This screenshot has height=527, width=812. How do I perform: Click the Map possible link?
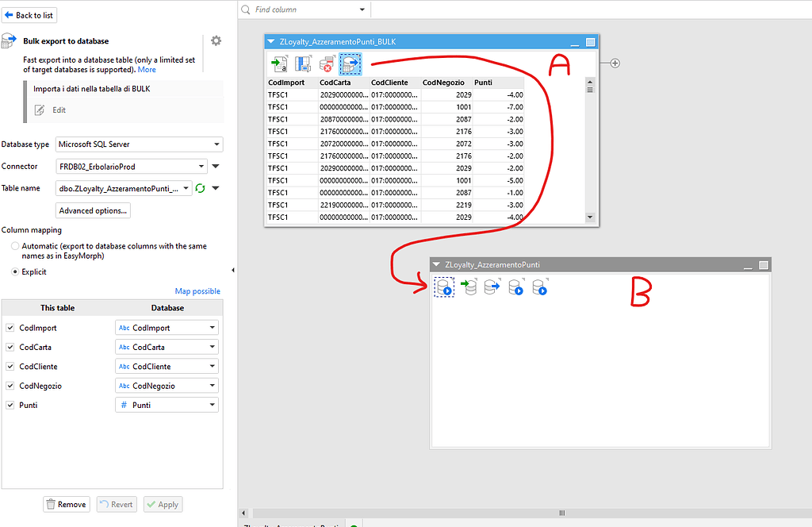pyautogui.click(x=197, y=290)
